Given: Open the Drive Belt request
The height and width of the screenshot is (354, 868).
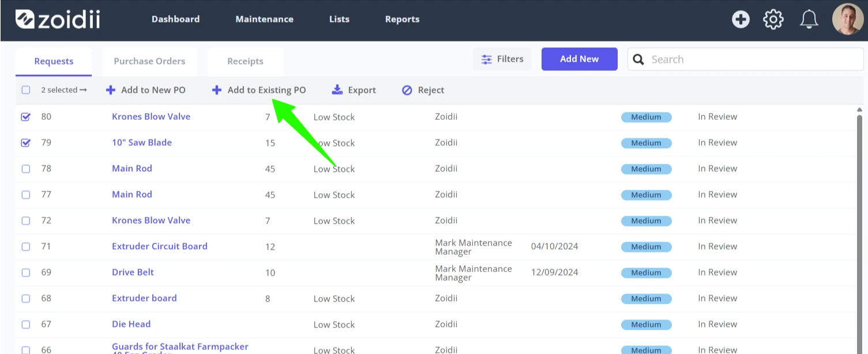Looking at the screenshot, I should point(133,272).
